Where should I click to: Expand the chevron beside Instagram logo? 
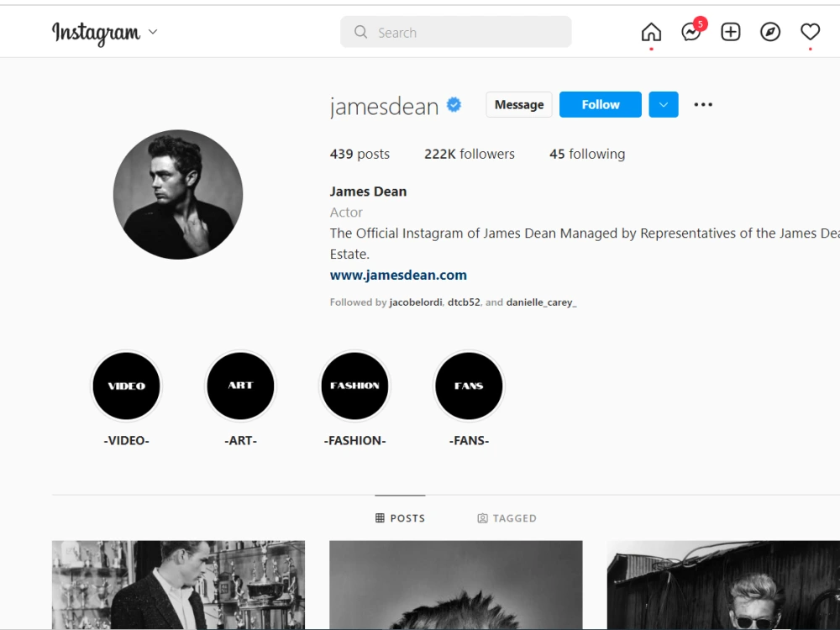pos(153,32)
